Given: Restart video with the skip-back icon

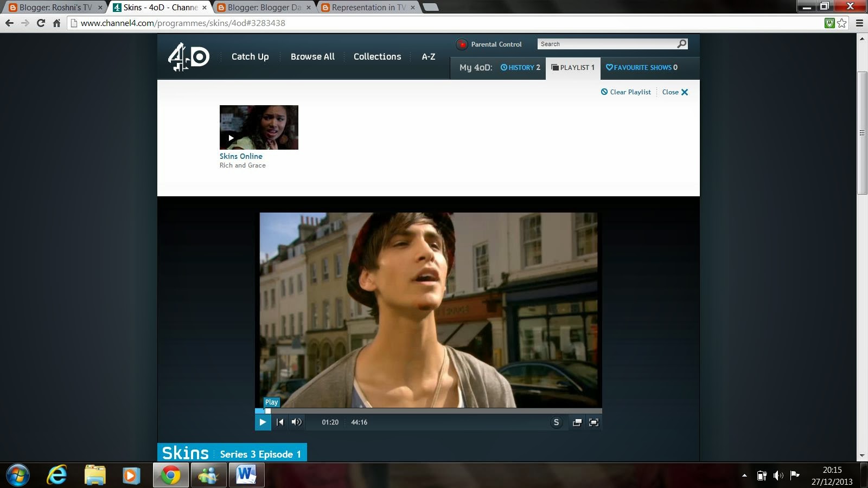Looking at the screenshot, I should 280,422.
